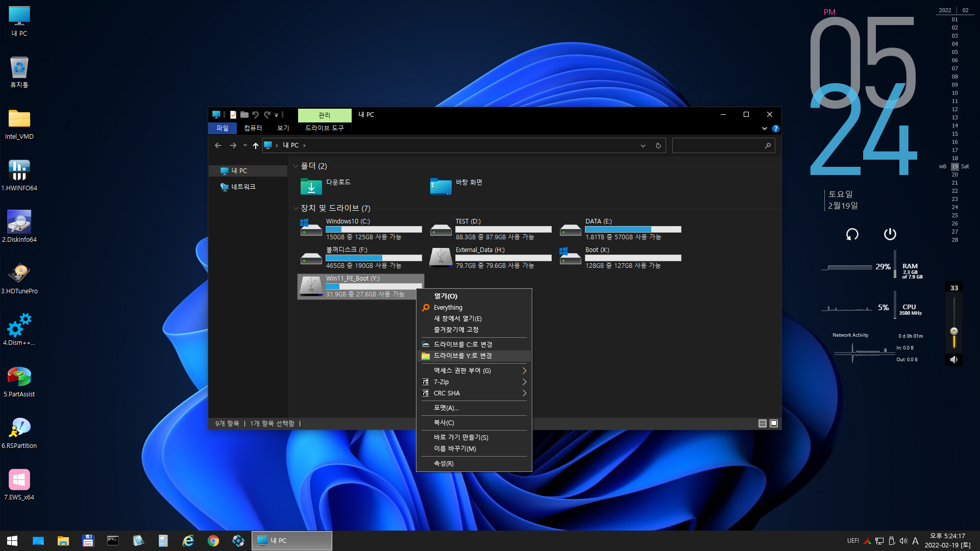The height and width of the screenshot is (551, 980).
Task: Launch 3.HDTunePro desktop shortcut
Action: pyautogui.click(x=19, y=279)
